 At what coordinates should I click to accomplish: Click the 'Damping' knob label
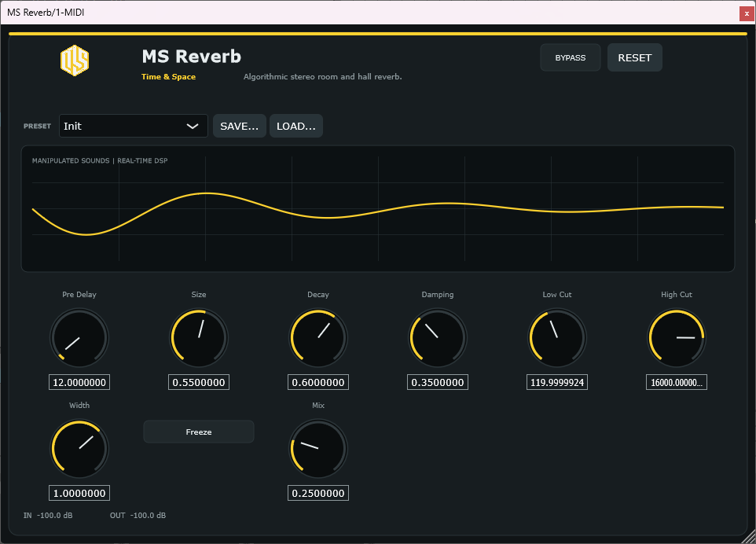(438, 294)
